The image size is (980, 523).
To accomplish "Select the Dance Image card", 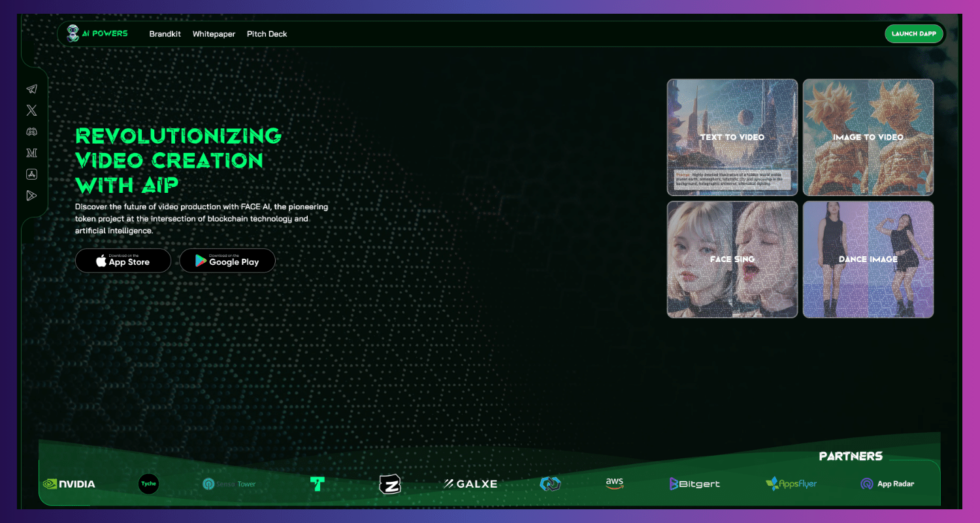I will (x=868, y=260).
